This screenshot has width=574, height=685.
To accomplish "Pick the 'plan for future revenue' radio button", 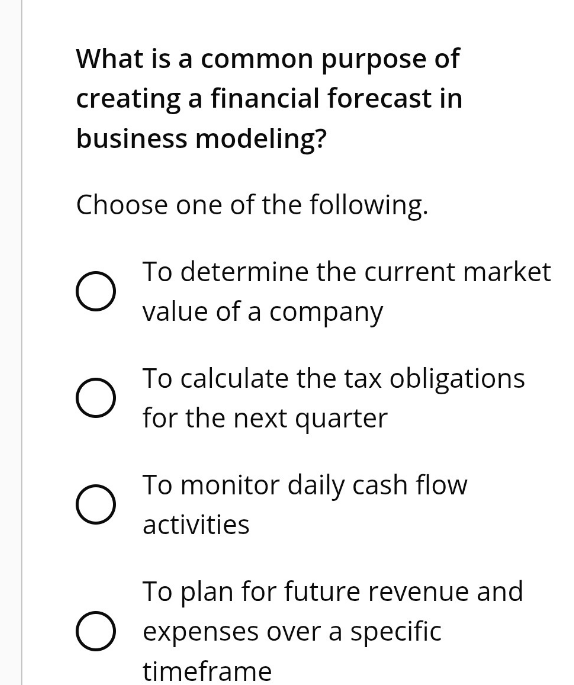I will point(96,631).
